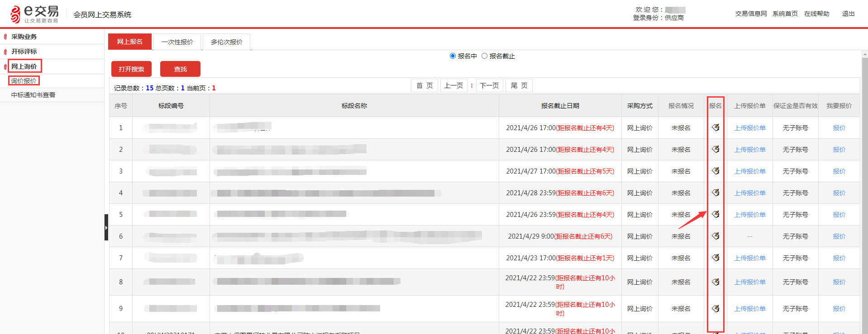Click 上传报价单 in row 7
The width and height of the screenshot is (868, 334).
tap(750, 258)
